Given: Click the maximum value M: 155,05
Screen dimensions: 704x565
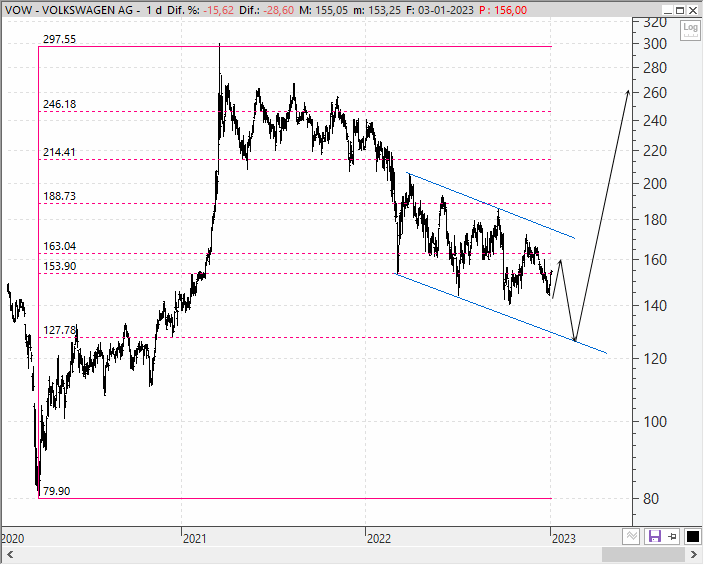Looking at the screenshot, I should 323,10.
